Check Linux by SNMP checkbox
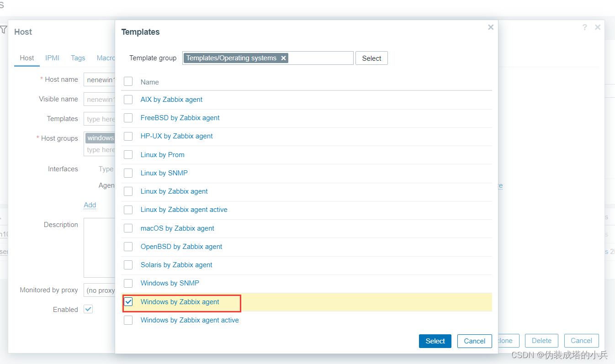This screenshot has width=615, height=364. pyautogui.click(x=128, y=173)
